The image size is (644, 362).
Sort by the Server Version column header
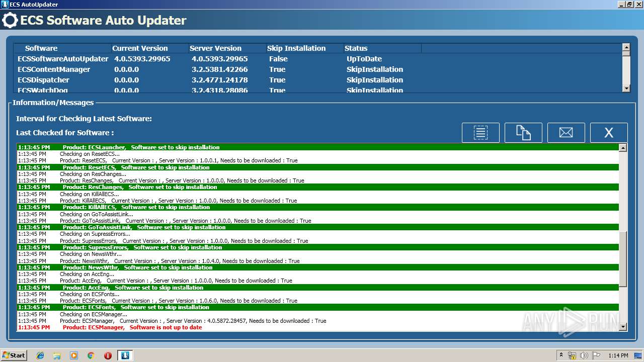point(227,48)
